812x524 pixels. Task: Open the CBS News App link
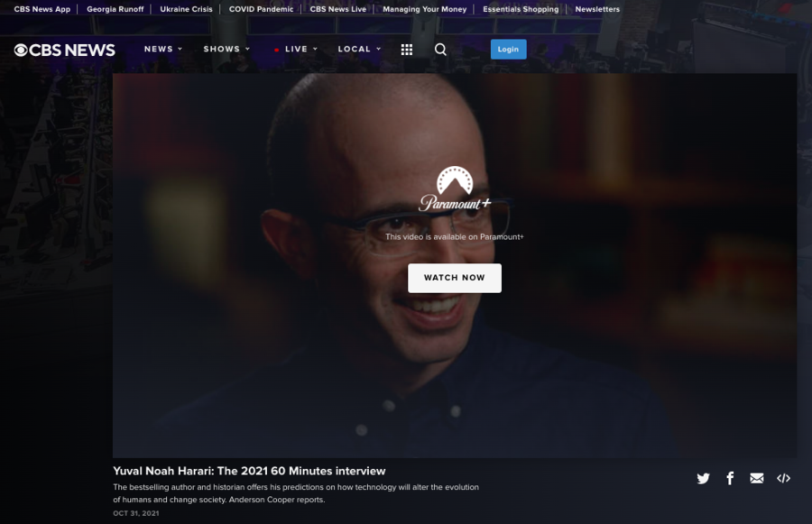[x=42, y=9]
